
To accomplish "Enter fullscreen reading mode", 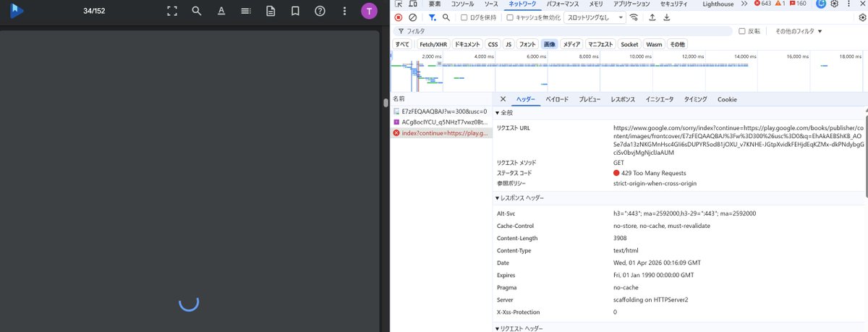I will 172,11.
